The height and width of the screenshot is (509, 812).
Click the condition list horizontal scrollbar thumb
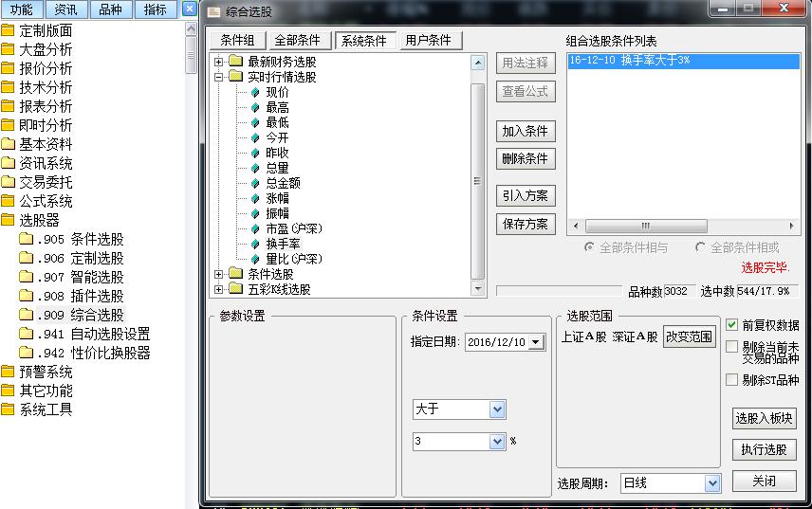click(x=646, y=226)
